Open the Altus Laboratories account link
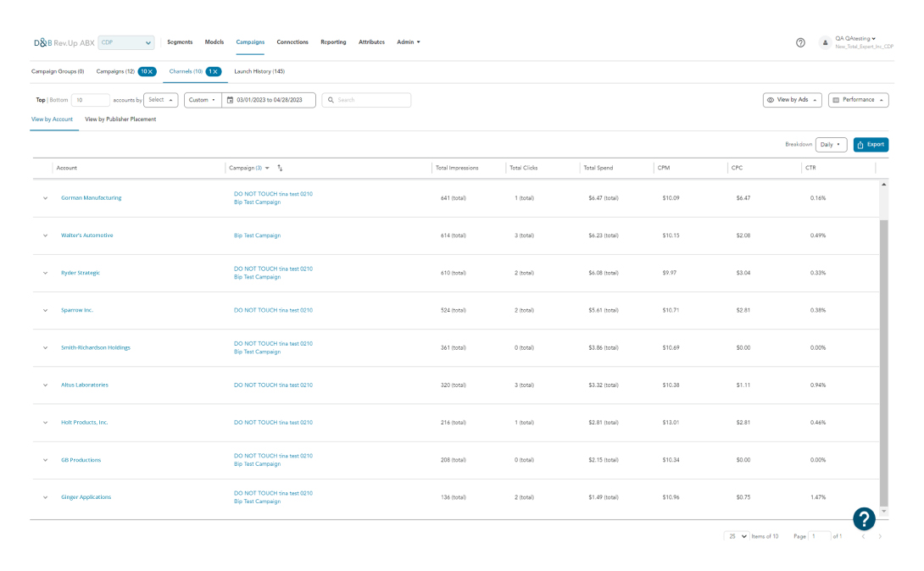924x571 pixels. [x=85, y=385]
